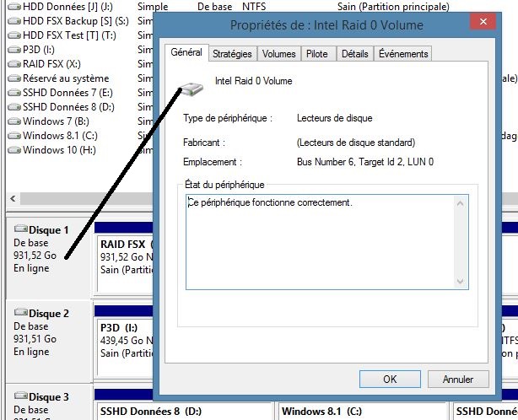Click the Windows 7 (B:) drive icon

(x=14, y=121)
